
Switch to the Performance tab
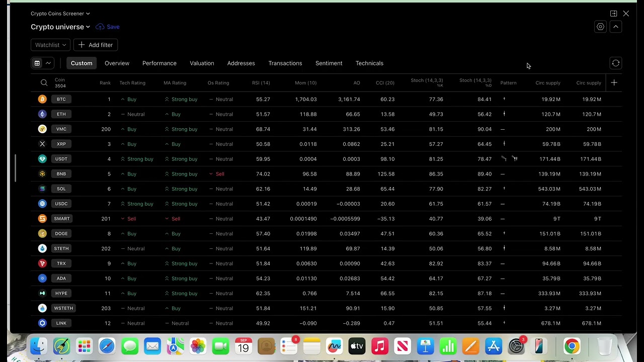point(159,63)
